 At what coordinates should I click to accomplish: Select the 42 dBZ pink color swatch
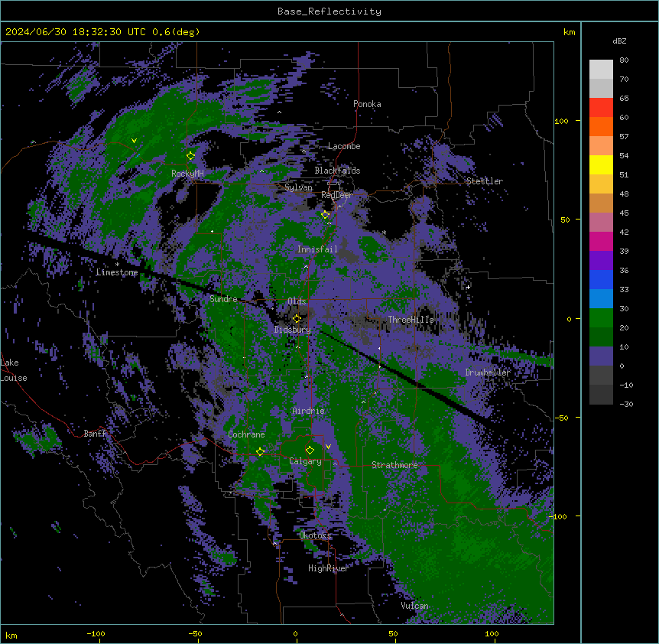tap(601, 222)
